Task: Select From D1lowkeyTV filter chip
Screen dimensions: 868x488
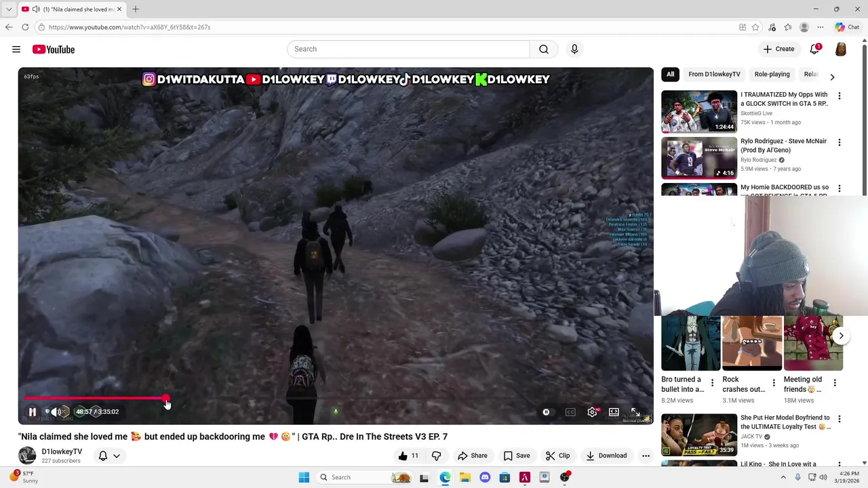Action: coord(714,74)
